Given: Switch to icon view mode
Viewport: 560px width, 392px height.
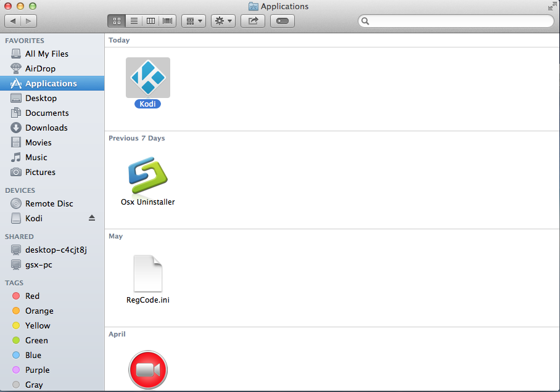Looking at the screenshot, I should (x=117, y=21).
